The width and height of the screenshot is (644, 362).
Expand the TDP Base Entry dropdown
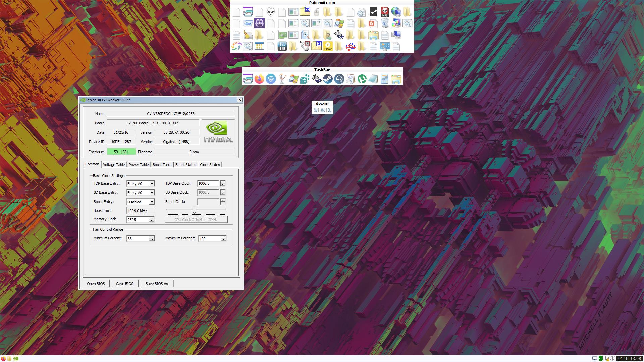tap(152, 184)
